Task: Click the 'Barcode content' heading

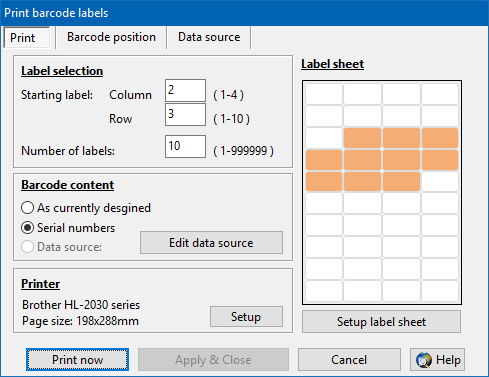Action: [68, 185]
